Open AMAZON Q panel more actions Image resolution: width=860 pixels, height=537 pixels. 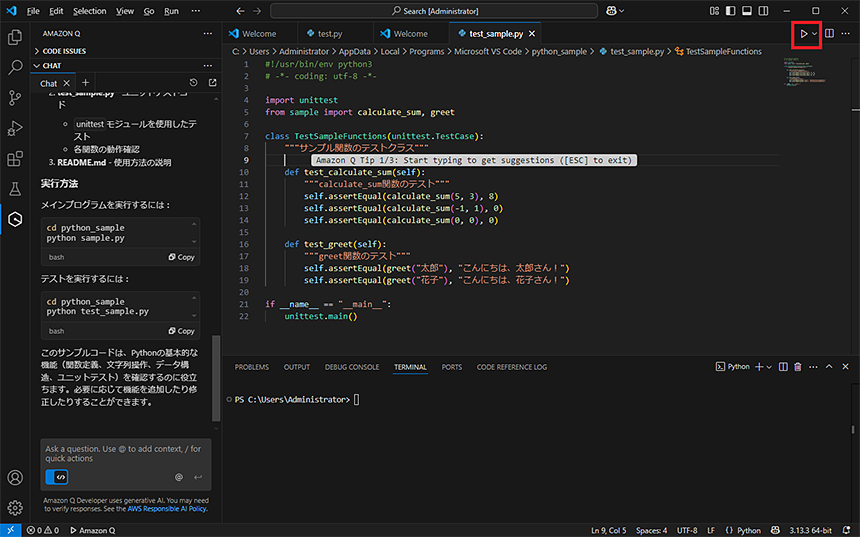tap(207, 33)
